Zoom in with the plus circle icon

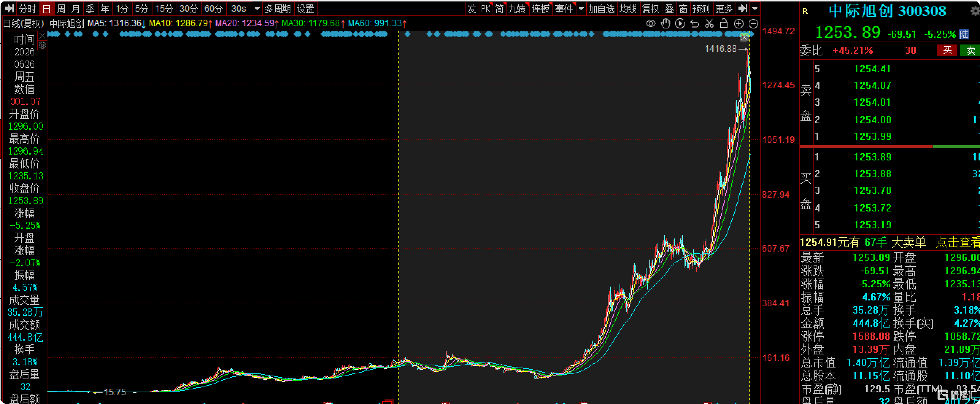[739, 24]
